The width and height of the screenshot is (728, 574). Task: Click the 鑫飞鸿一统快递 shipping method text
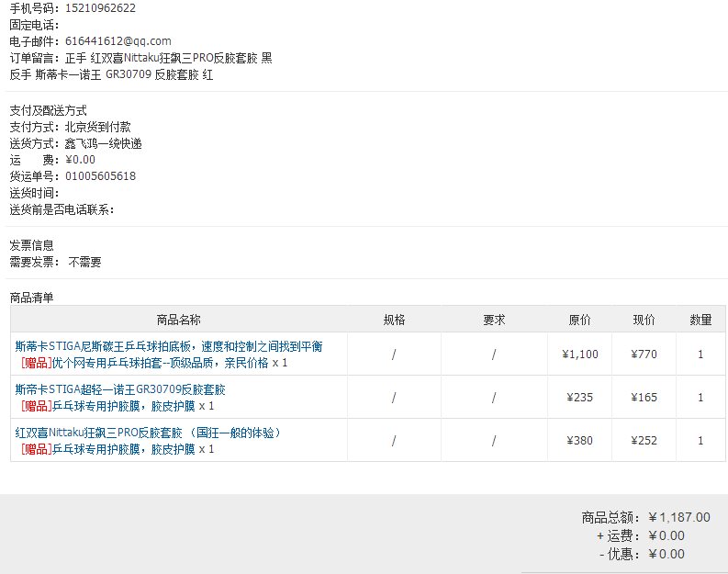tap(103, 143)
